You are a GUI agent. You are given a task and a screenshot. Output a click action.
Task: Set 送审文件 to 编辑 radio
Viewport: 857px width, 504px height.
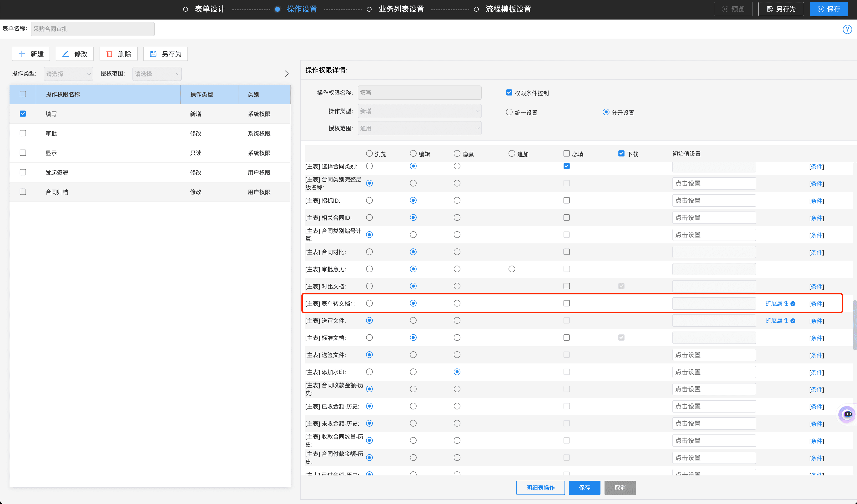413,320
